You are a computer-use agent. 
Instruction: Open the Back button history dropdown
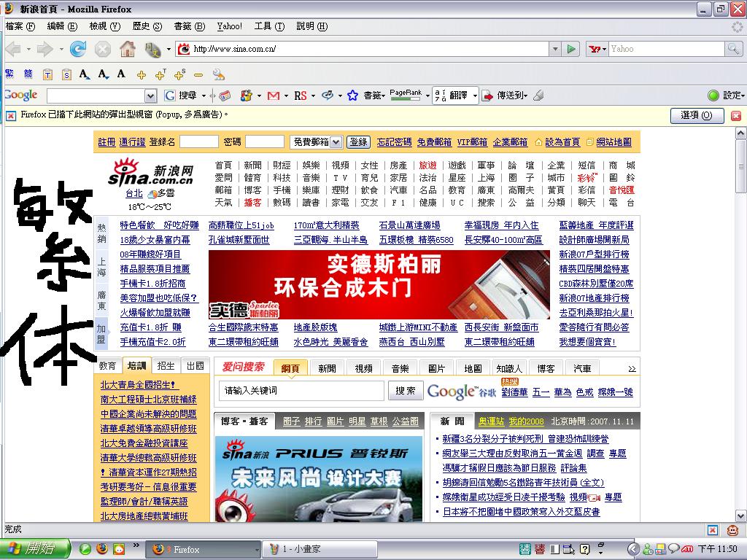[x=28, y=49]
